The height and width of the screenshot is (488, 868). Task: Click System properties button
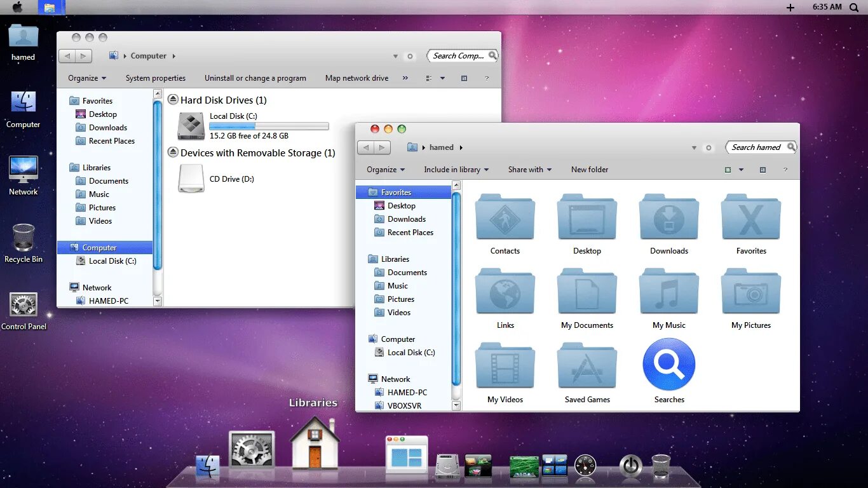pyautogui.click(x=156, y=78)
